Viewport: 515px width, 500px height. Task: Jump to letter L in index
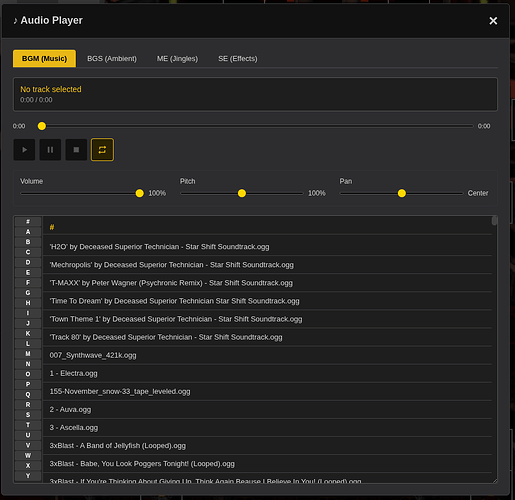point(28,344)
